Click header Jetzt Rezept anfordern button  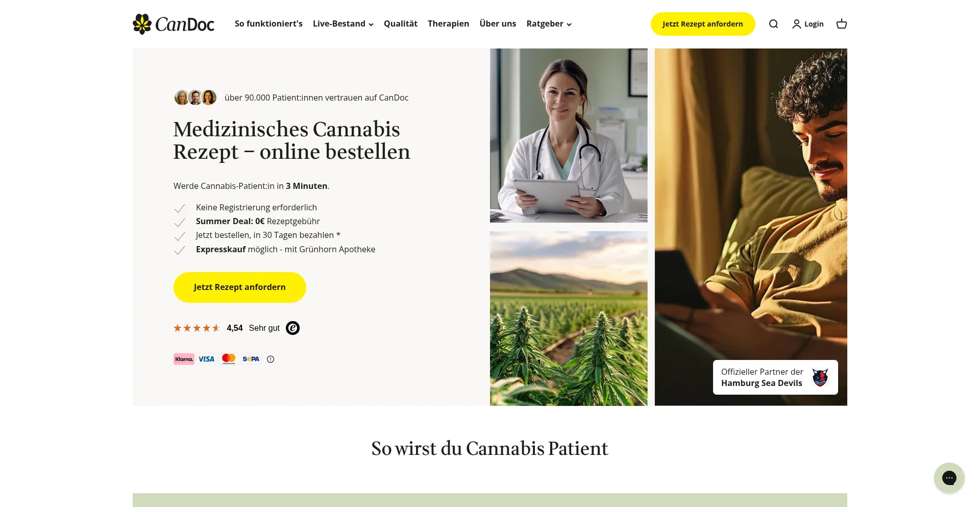703,24
